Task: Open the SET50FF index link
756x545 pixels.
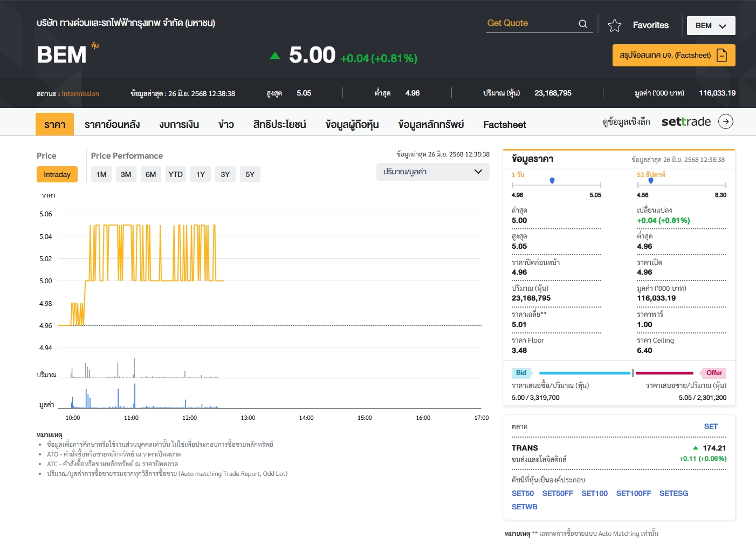Action: tap(558, 493)
